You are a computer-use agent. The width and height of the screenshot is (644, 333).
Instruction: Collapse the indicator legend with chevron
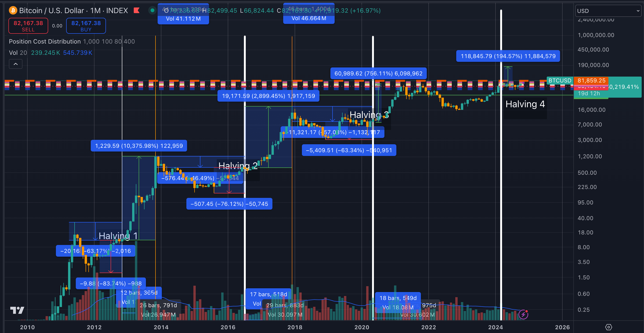[15, 64]
